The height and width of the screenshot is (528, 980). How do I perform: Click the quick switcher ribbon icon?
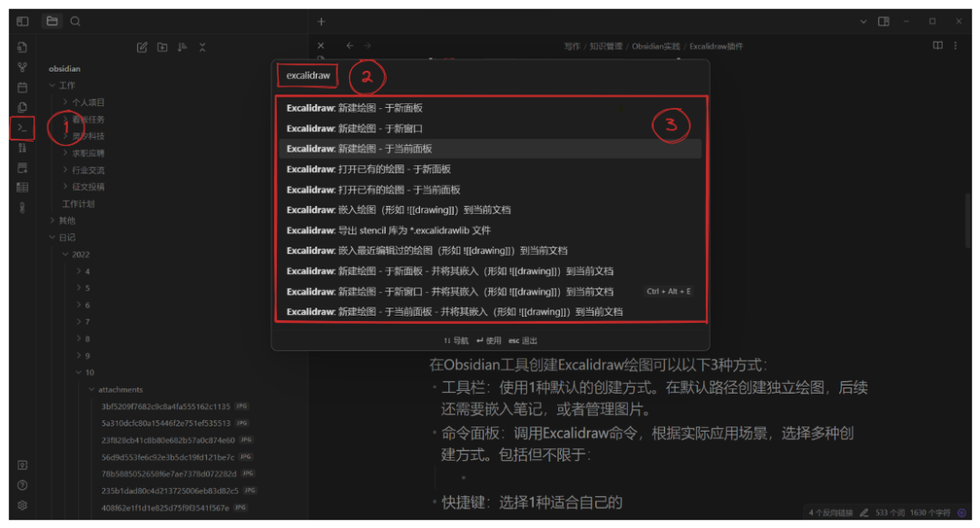pyautogui.click(x=23, y=47)
